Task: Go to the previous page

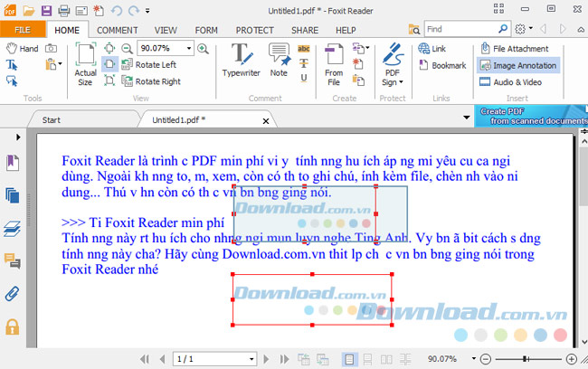Action: coord(162,359)
